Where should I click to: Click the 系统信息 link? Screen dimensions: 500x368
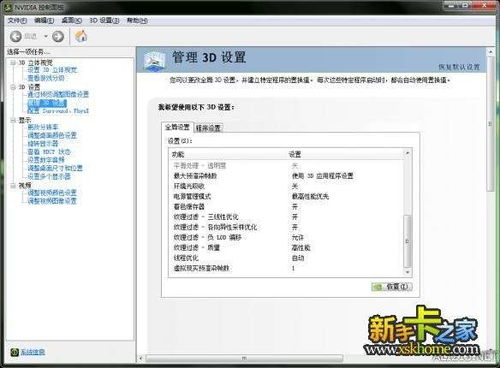tap(33, 352)
